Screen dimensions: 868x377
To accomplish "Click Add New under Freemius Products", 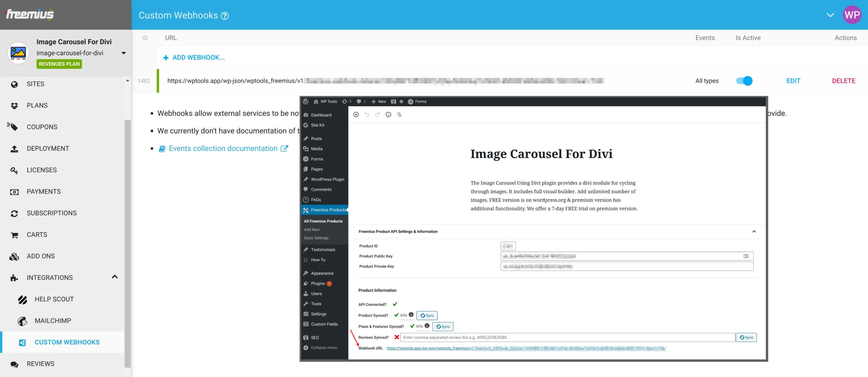I will [x=312, y=230].
